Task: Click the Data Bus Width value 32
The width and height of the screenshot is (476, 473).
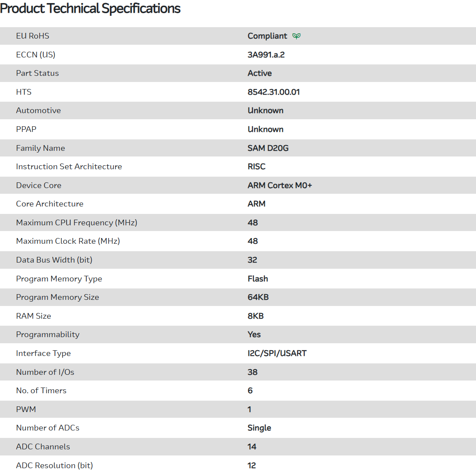Action: (x=252, y=260)
